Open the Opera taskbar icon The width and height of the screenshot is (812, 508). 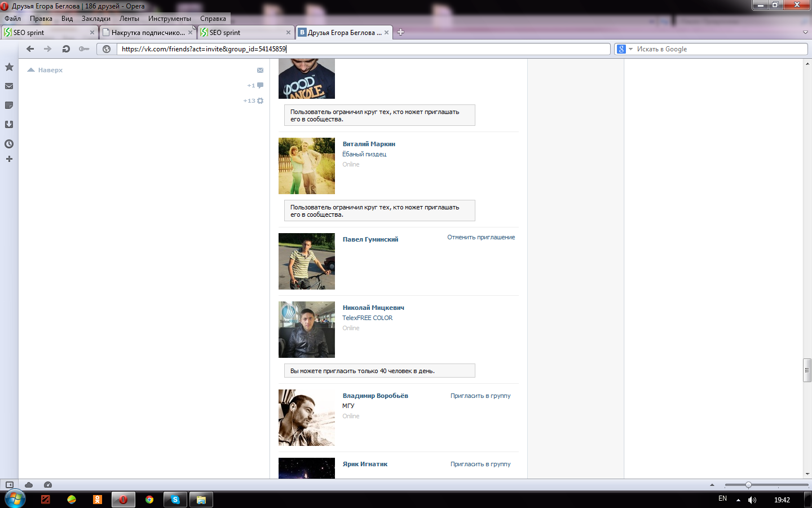click(x=123, y=500)
